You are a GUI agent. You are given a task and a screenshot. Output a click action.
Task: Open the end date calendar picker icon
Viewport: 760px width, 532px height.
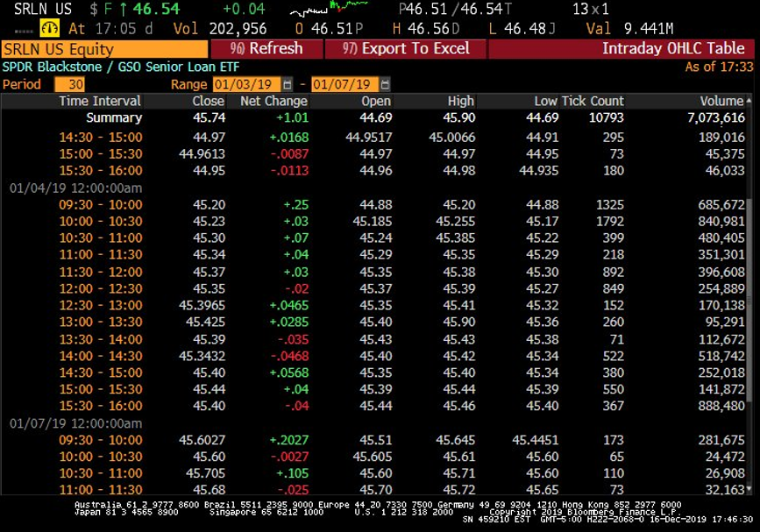click(x=386, y=85)
